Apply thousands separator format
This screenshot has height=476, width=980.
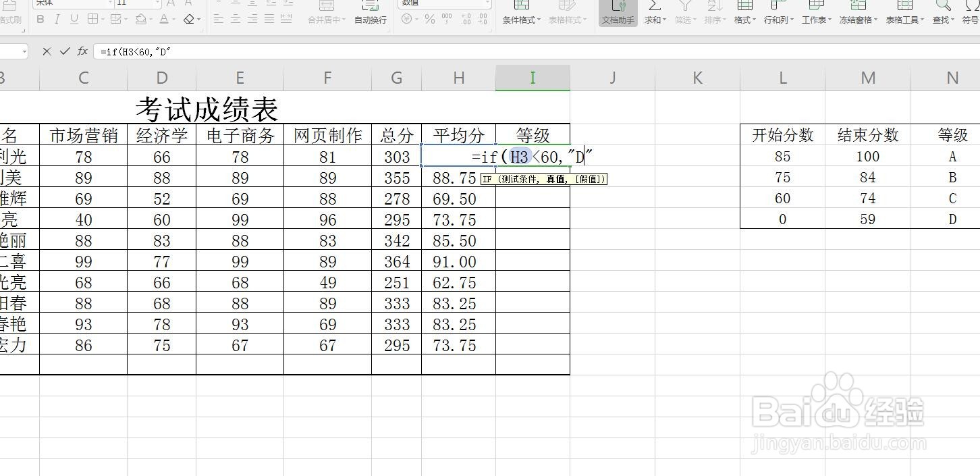[447, 20]
